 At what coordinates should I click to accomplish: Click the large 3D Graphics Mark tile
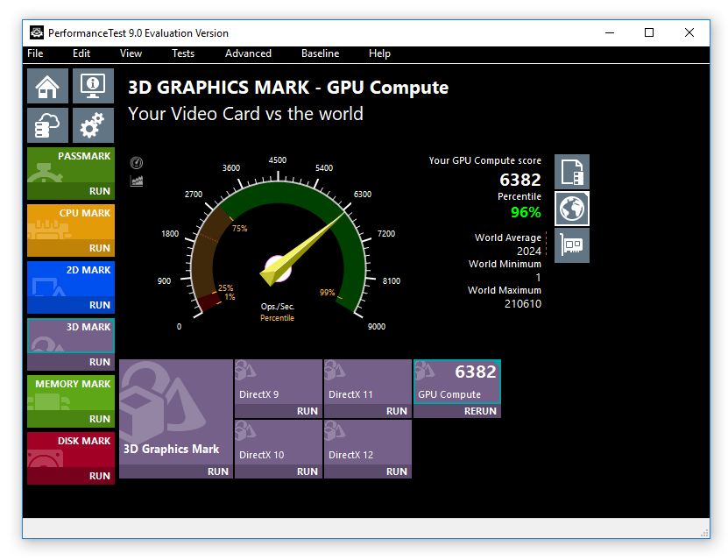175,412
